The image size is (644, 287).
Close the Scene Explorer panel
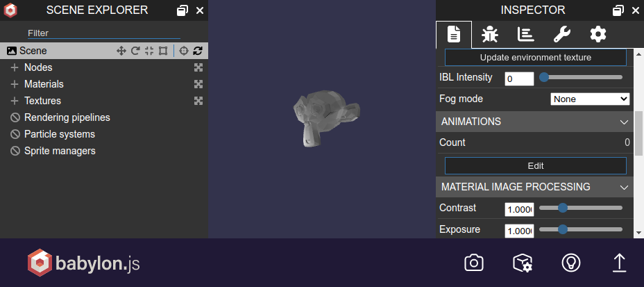click(x=200, y=10)
